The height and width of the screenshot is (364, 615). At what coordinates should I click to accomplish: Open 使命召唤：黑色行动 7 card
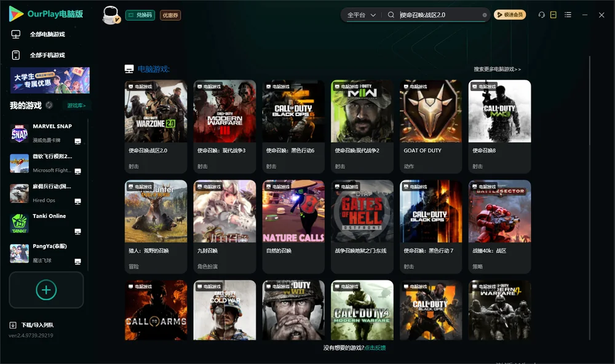tap(430, 226)
